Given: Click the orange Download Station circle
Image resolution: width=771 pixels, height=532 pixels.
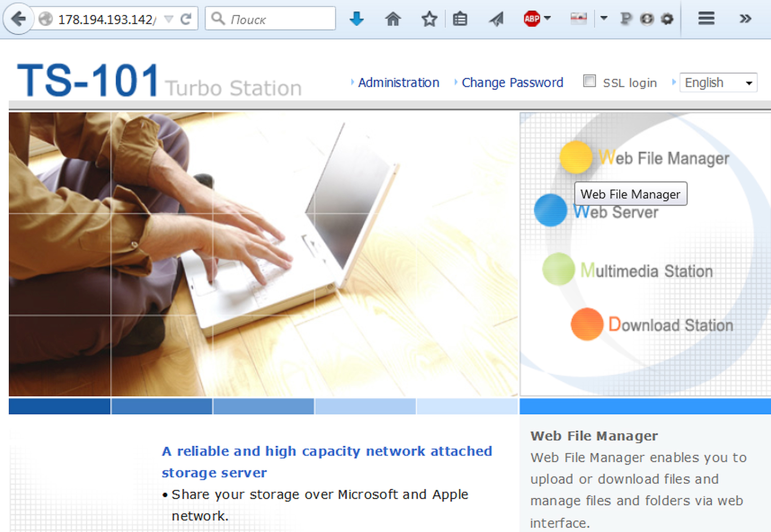Looking at the screenshot, I should tap(587, 324).
